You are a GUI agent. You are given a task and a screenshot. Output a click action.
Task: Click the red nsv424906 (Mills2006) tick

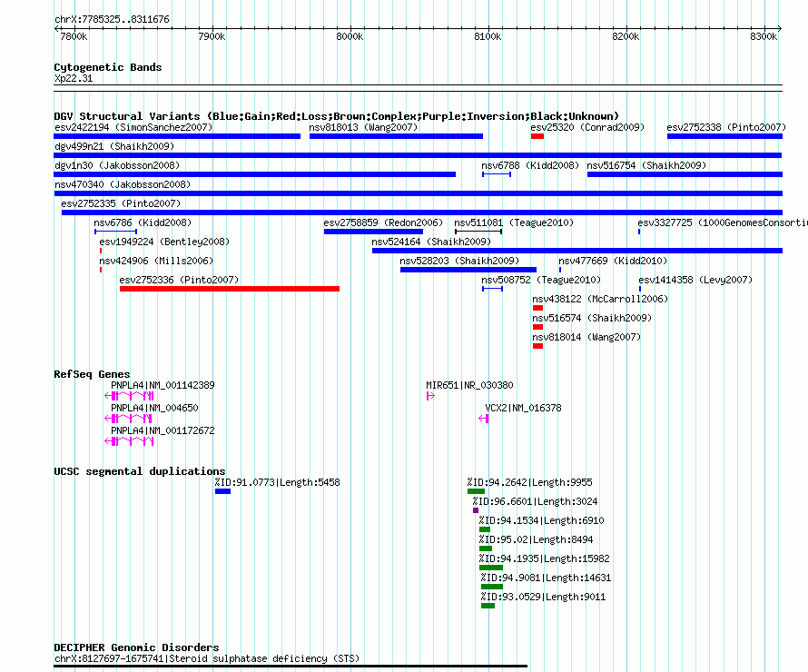point(101,270)
